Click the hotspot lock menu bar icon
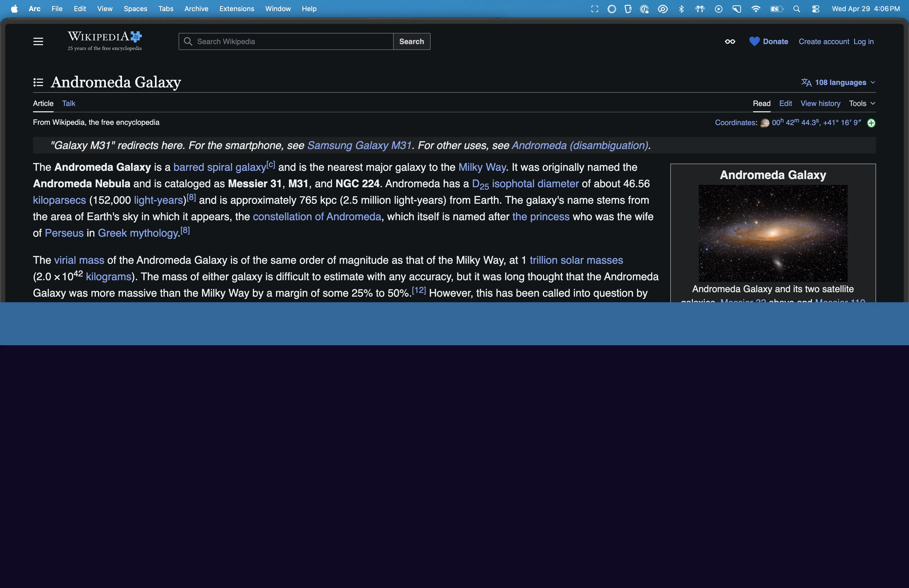909x588 pixels. [x=644, y=9]
